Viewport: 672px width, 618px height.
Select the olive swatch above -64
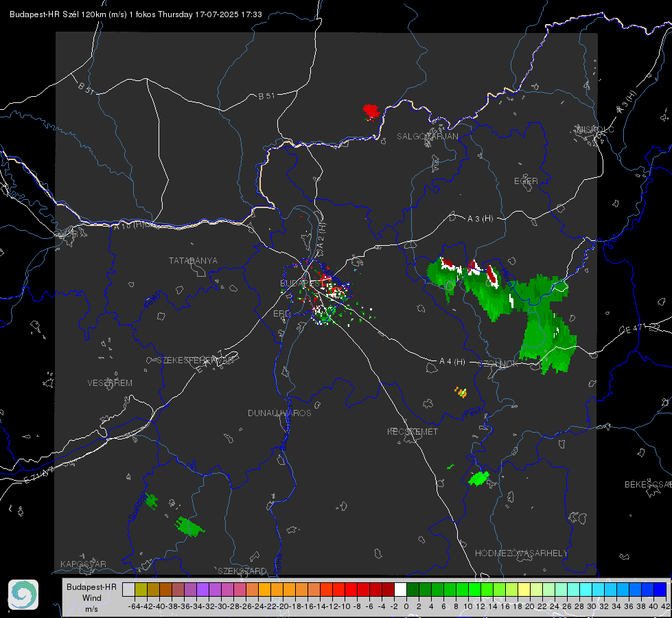click(x=141, y=589)
